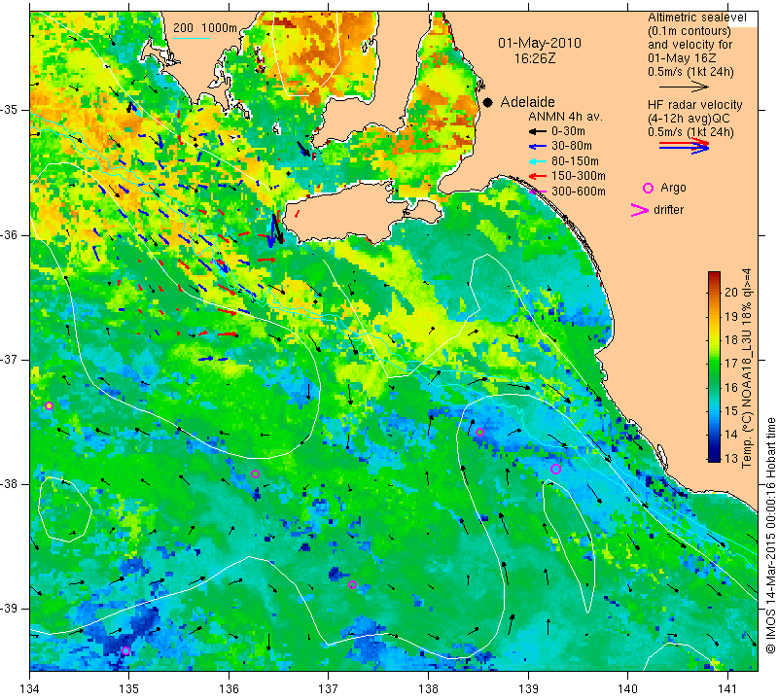Click the black 0-30m legend arrow
Image resolution: width=778 pixels, height=700 pixels.
tap(538, 131)
